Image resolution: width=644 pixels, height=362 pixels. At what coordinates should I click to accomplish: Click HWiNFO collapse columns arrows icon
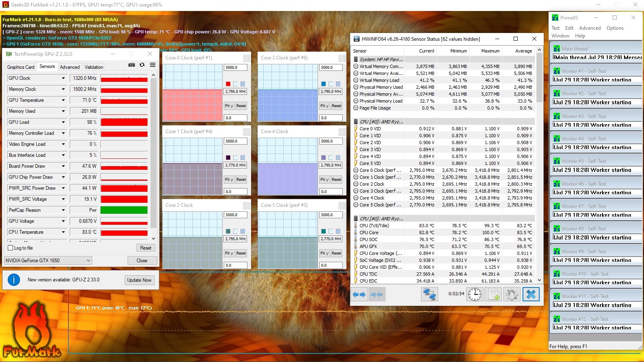[377, 294]
